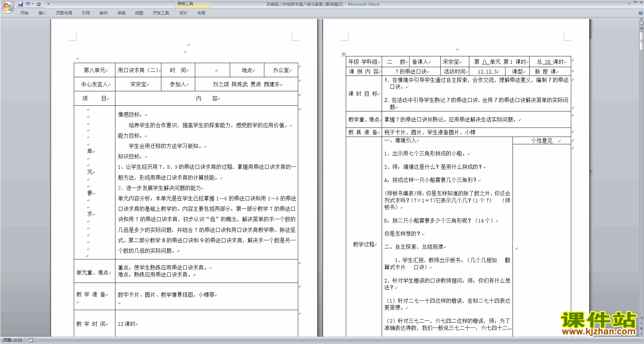Image resolution: width=644 pixels, height=344 pixels.
Task: Open the 开始 ribbon tab
Action: coord(24,13)
